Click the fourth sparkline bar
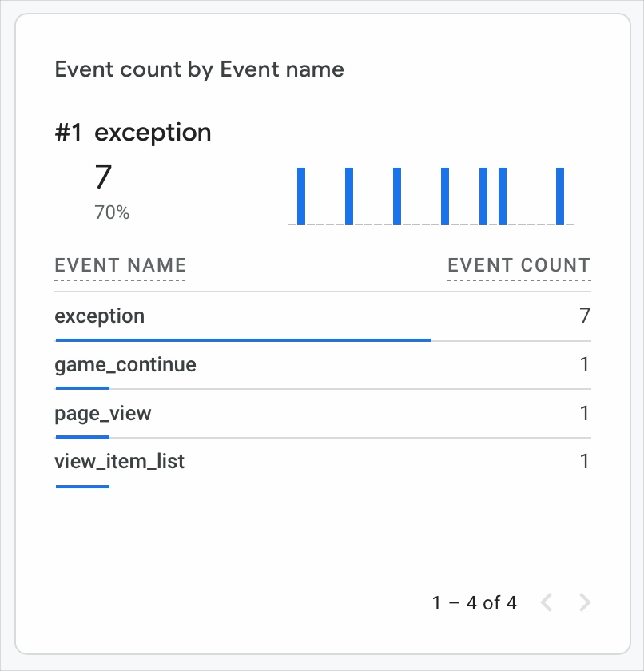This screenshot has height=671, width=644. point(445,196)
